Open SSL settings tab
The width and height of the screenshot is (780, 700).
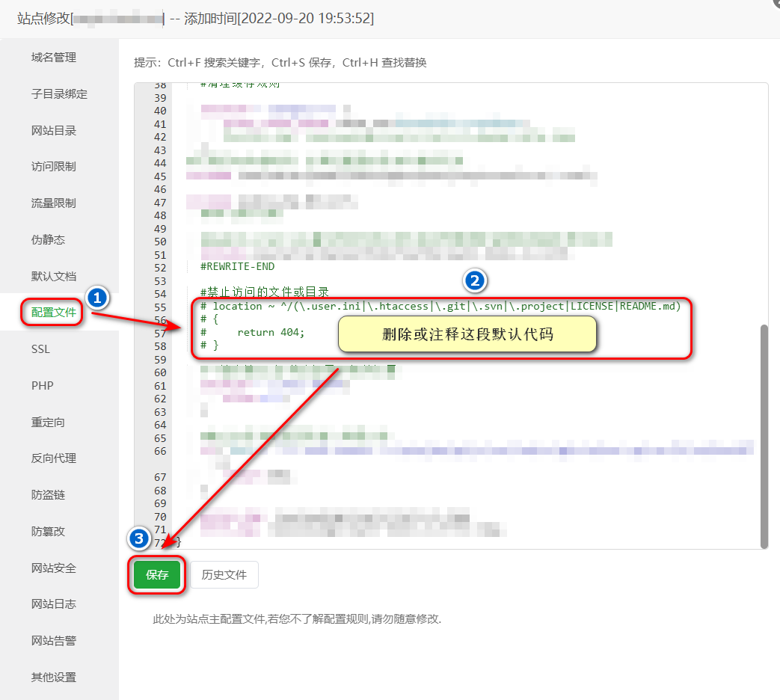tap(41, 349)
